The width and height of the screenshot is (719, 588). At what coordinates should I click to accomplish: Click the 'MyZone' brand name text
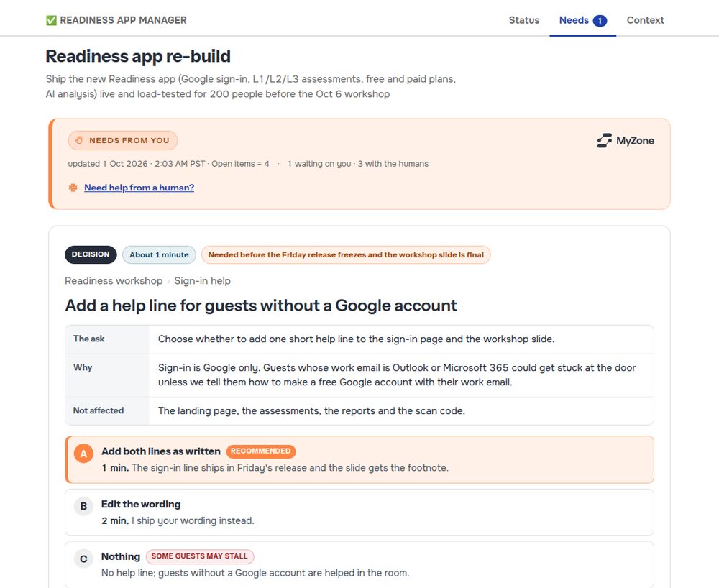[635, 141]
